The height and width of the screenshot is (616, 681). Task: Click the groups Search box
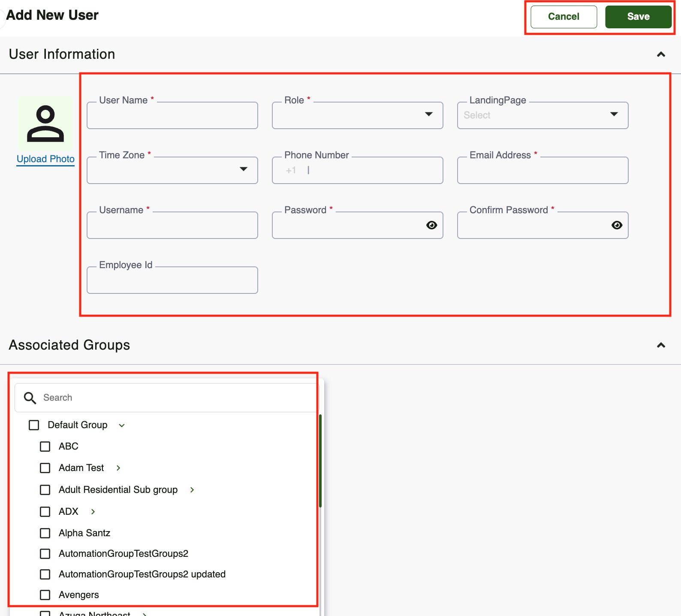point(167,398)
